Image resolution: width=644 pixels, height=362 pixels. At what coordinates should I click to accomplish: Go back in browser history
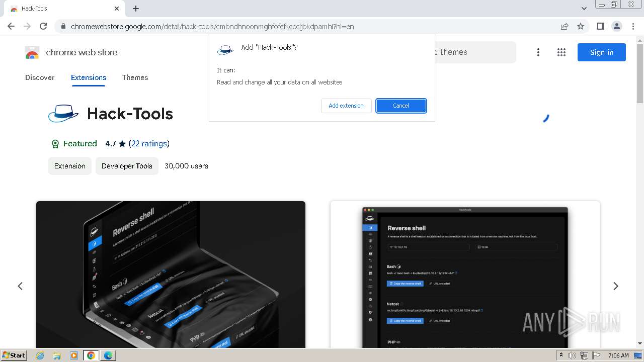[x=11, y=26]
